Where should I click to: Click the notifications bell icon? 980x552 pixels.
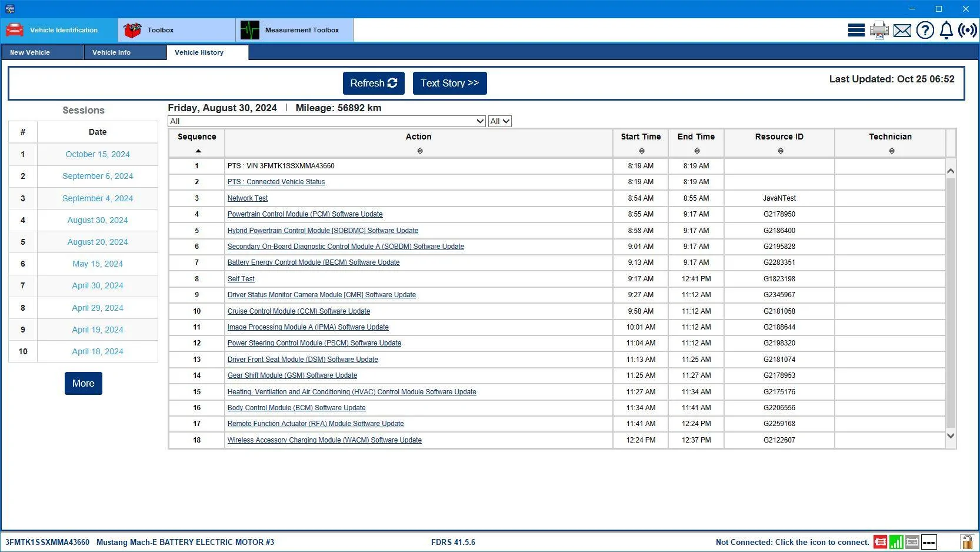[x=946, y=30]
